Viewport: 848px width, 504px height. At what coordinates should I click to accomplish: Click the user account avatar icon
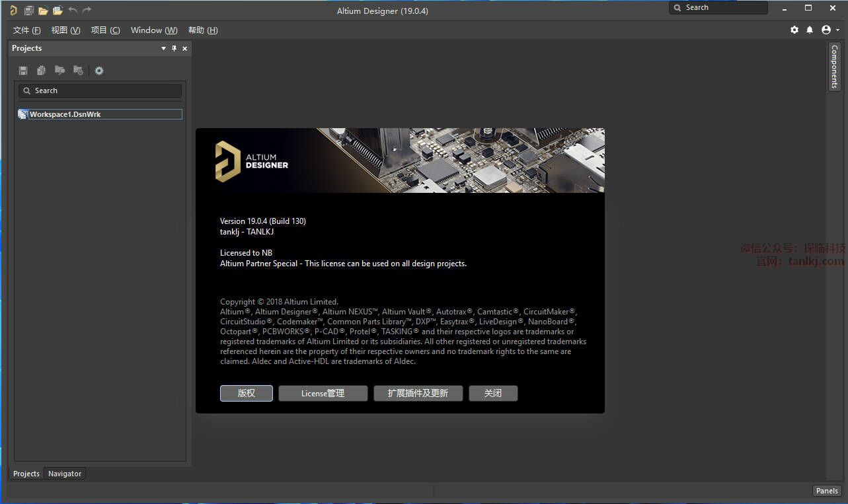826,30
